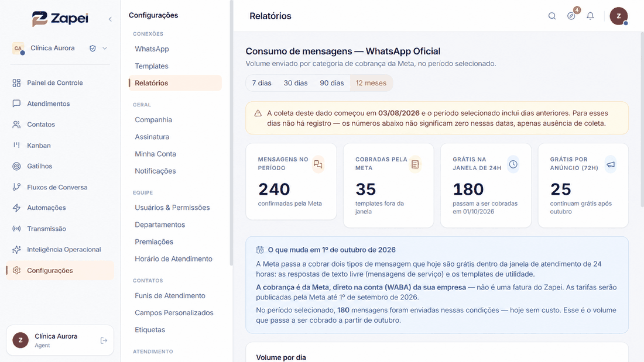Click the 25 grátis por anúncio value
Image resolution: width=644 pixels, height=362 pixels.
(x=561, y=189)
